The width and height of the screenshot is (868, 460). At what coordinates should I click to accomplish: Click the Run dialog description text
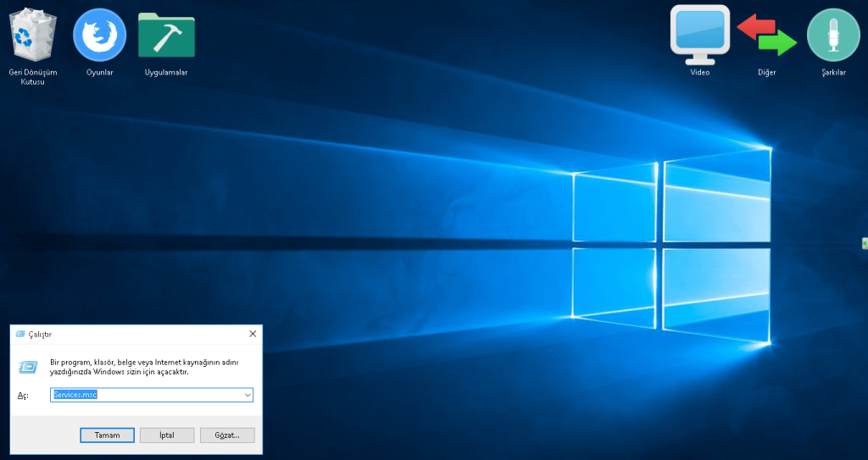(144, 367)
